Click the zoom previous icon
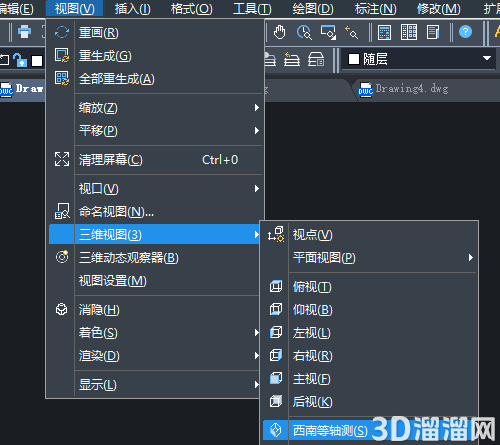 [351, 32]
